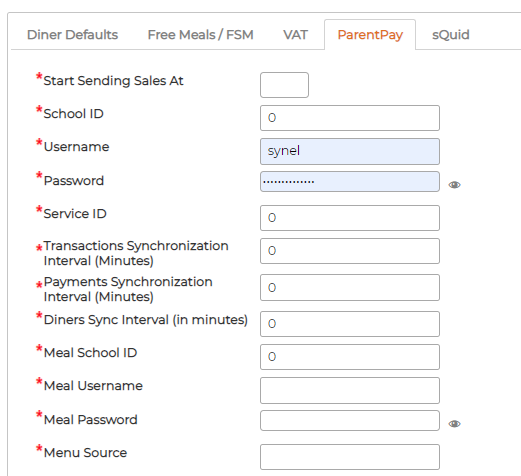Select the ParentPay tab
Viewport: 521px width, 476px height.
370,35
